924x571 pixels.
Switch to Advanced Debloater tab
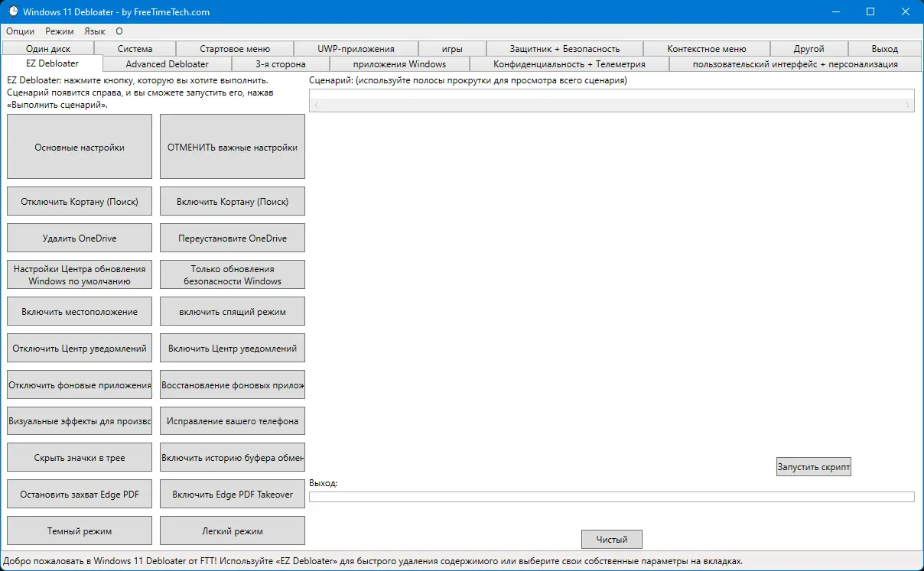(168, 64)
